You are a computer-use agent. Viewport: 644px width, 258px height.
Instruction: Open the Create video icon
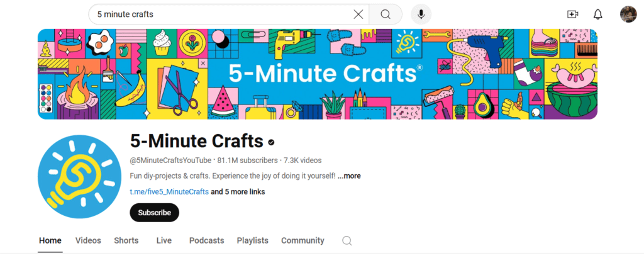pos(572,14)
